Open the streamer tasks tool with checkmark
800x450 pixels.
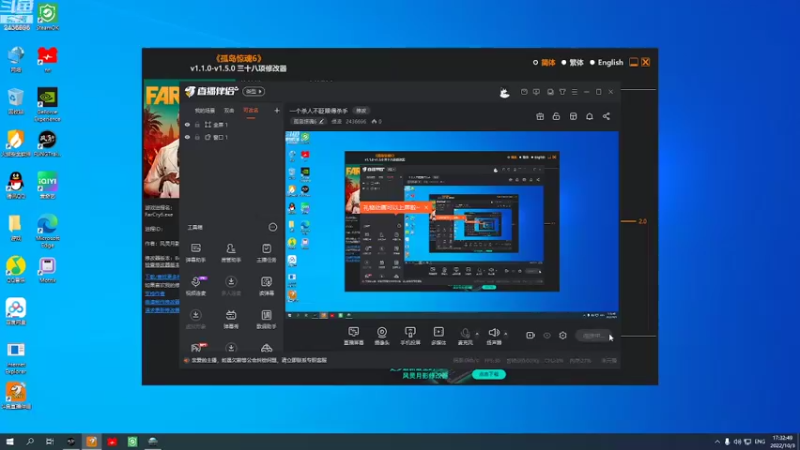(266, 253)
